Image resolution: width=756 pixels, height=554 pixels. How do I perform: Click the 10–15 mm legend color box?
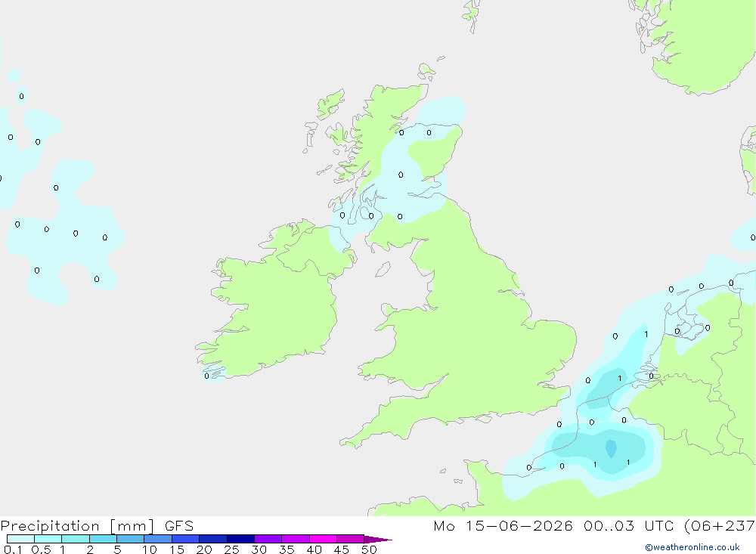point(158,539)
